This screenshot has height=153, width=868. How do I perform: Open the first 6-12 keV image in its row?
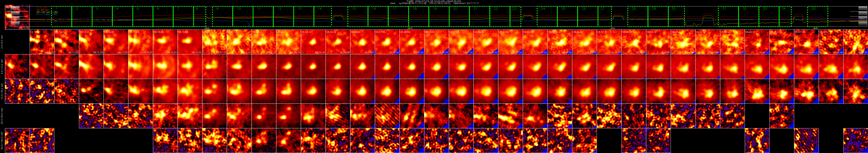click(x=17, y=66)
